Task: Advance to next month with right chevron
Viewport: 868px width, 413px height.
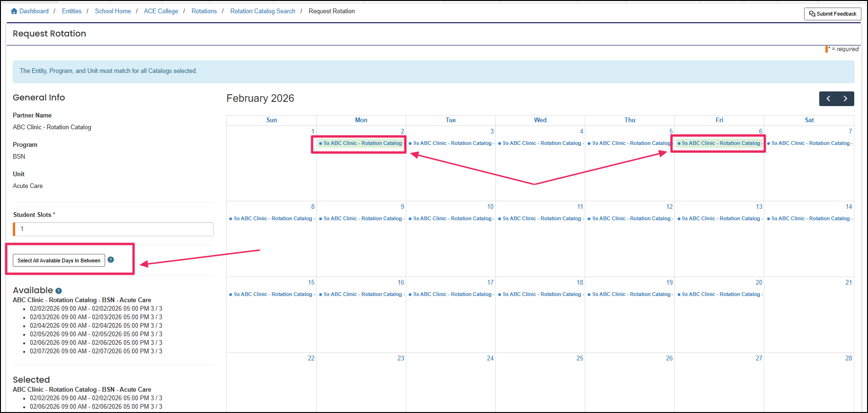Action: [845, 99]
